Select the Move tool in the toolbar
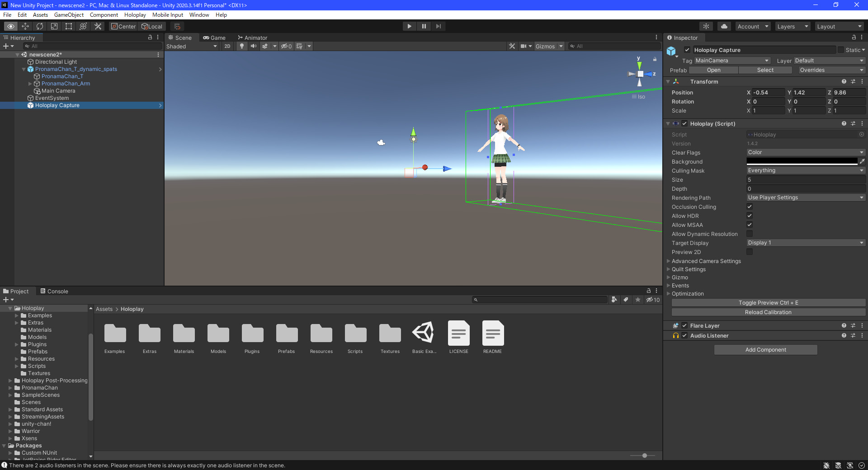 (25, 26)
